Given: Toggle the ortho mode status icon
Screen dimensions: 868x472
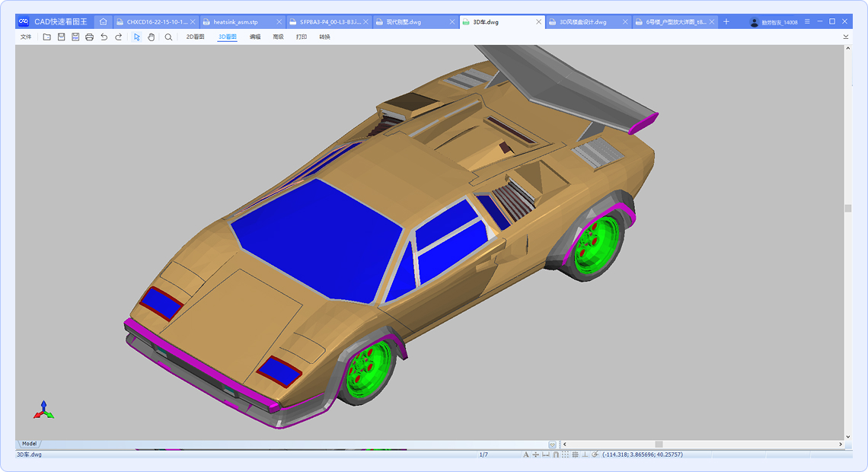Looking at the screenshot, I should pyautogui.click(x=585, y=454).
